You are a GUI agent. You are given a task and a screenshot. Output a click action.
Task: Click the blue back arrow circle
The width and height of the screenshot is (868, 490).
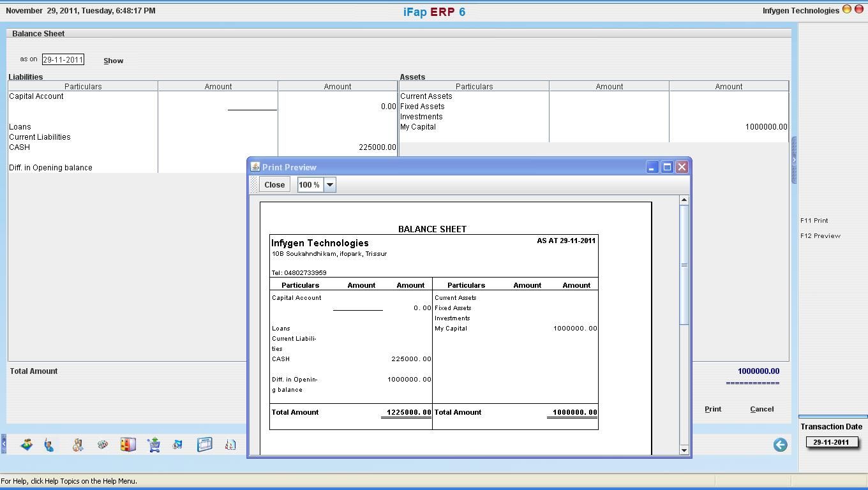780,445
